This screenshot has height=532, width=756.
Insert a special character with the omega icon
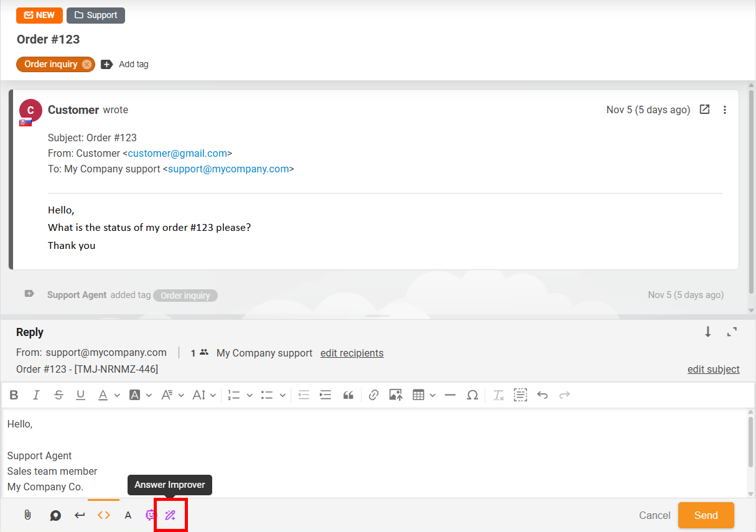click(472, 394)
